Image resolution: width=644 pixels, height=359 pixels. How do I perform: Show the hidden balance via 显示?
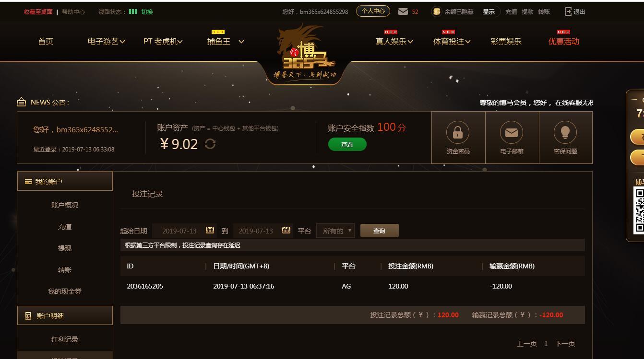point(489,12)
